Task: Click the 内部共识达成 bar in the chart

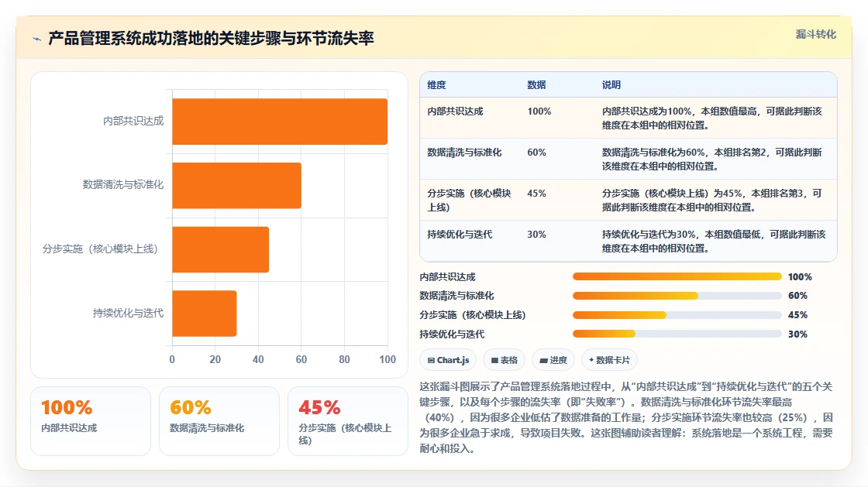Action: (x=280, y=122)
